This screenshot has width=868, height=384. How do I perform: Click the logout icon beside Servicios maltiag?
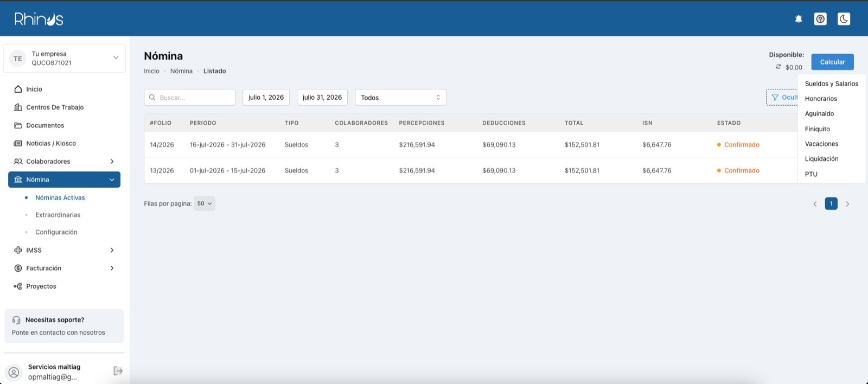coord(118,371)
